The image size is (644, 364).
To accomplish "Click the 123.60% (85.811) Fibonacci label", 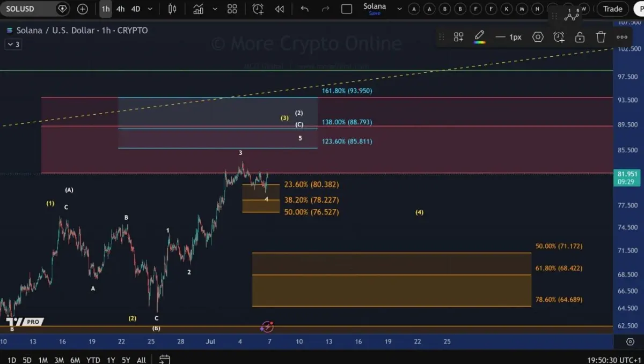I will coord(347,142).
